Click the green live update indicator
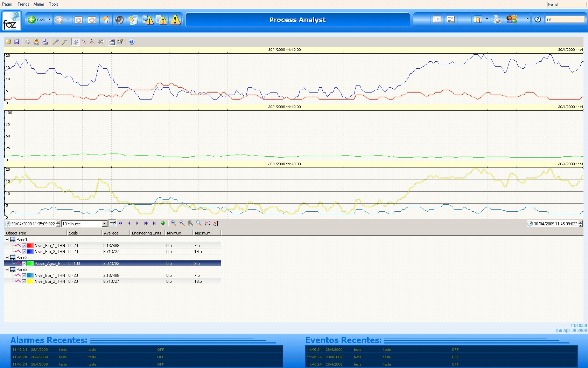Screen dimensions: 588x368 pyautogui.click(x=163, y=223)
